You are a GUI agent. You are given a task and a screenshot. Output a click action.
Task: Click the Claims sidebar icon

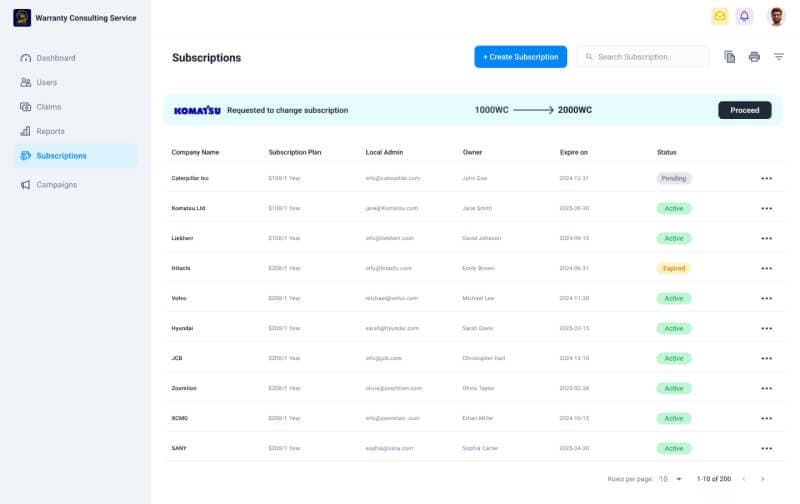(x=26, y=107)
